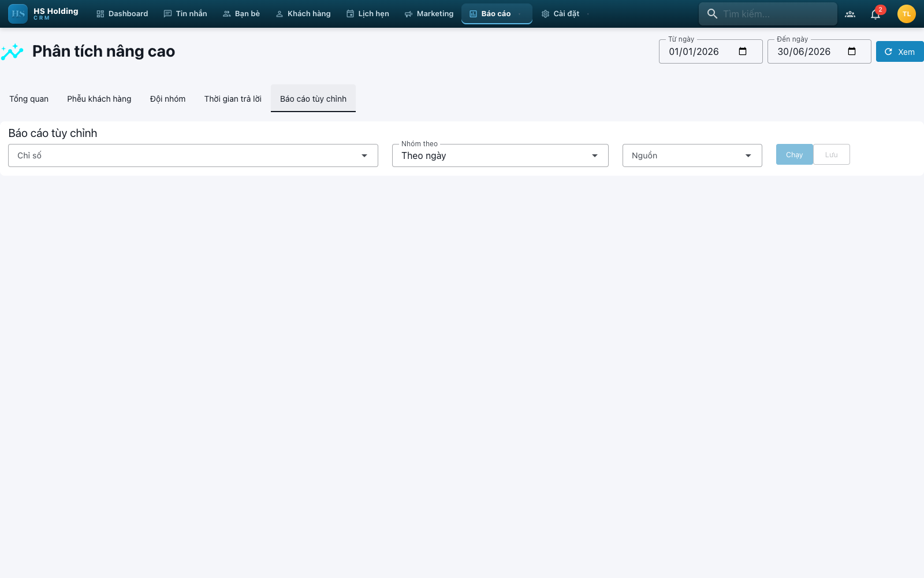Click the Cài đặt gear icon
This screenshot has height=578, width=924.
pos(545,14)
